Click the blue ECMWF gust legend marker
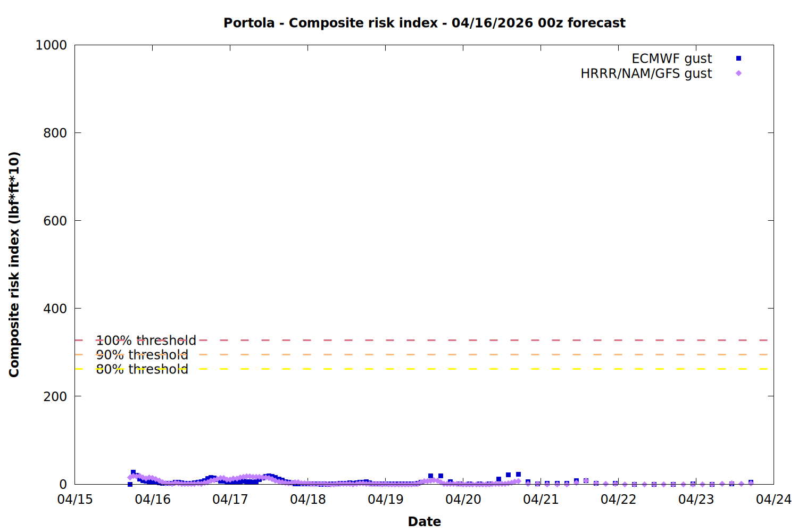 pos(738,59)
